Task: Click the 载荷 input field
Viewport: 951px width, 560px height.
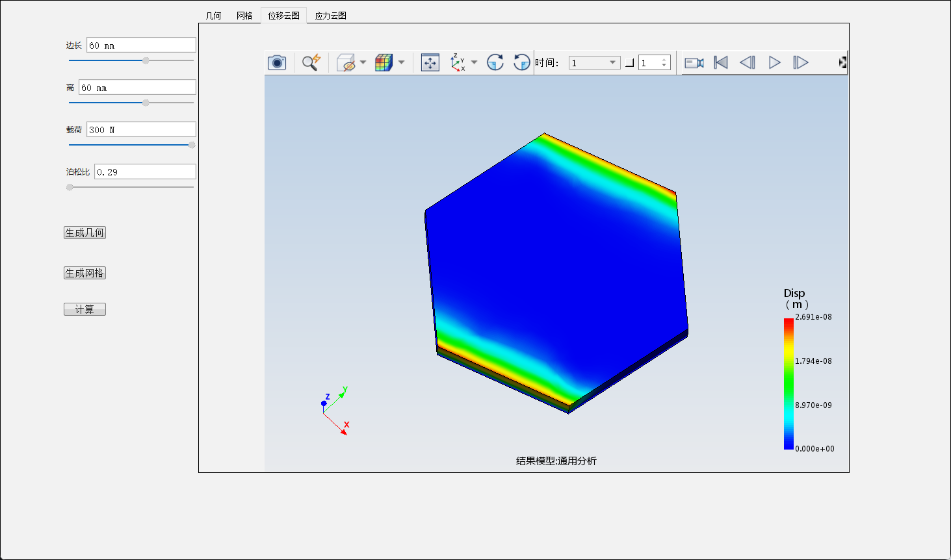Action: (141, 129)
